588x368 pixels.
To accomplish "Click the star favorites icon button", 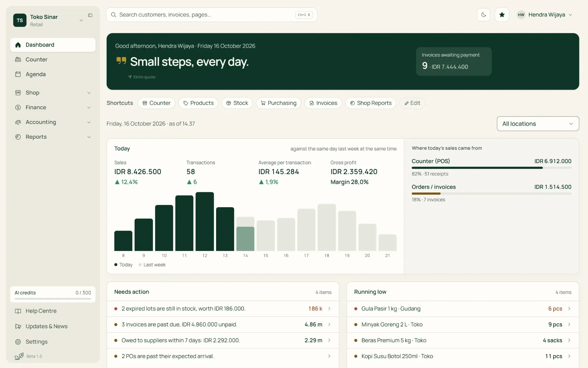I will tap(502, 15).
